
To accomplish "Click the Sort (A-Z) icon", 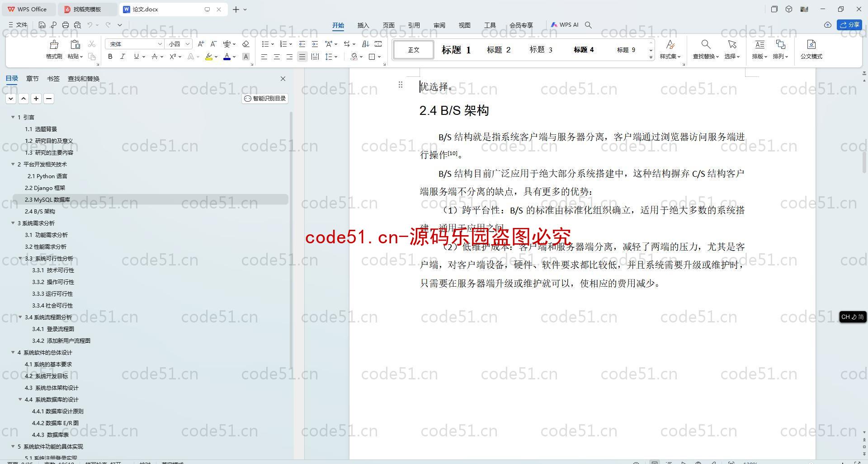I will click(x=366, y=44).
